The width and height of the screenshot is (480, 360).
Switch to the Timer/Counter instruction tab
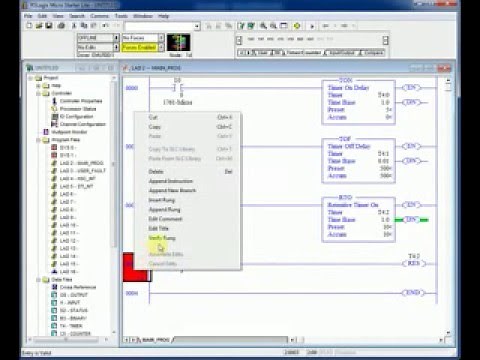[x=303, y=53]
